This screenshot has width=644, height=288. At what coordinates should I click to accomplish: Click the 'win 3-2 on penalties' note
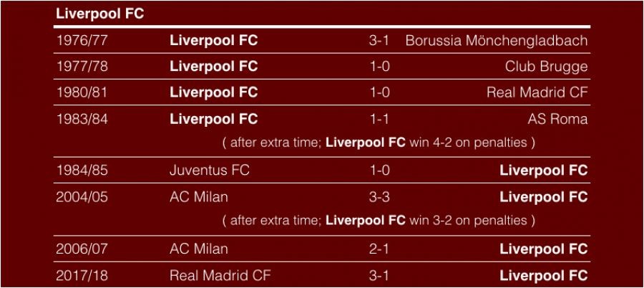coord(469,221)
